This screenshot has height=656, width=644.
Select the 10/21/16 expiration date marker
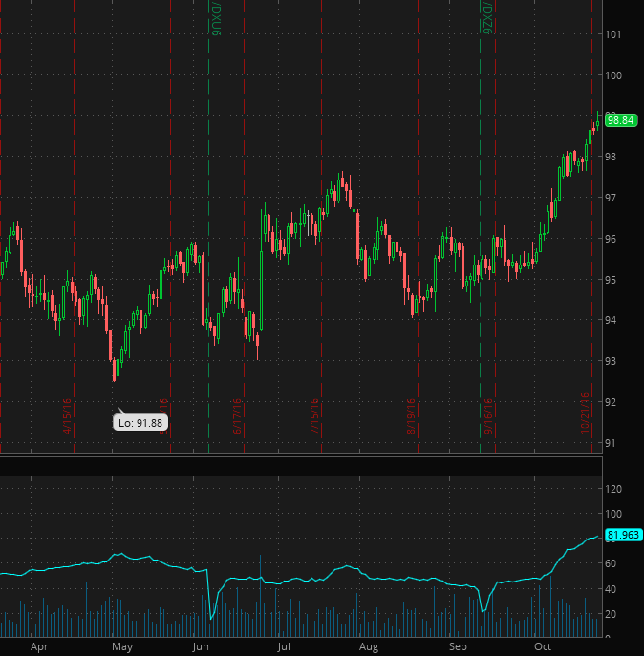pyautogui.click(x=584, y=415)
